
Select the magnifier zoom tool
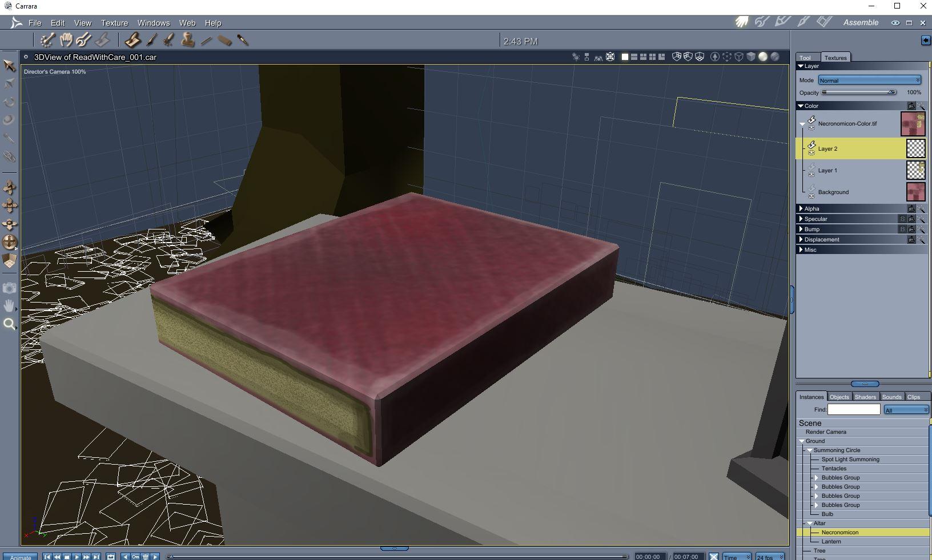pos(9,324)
